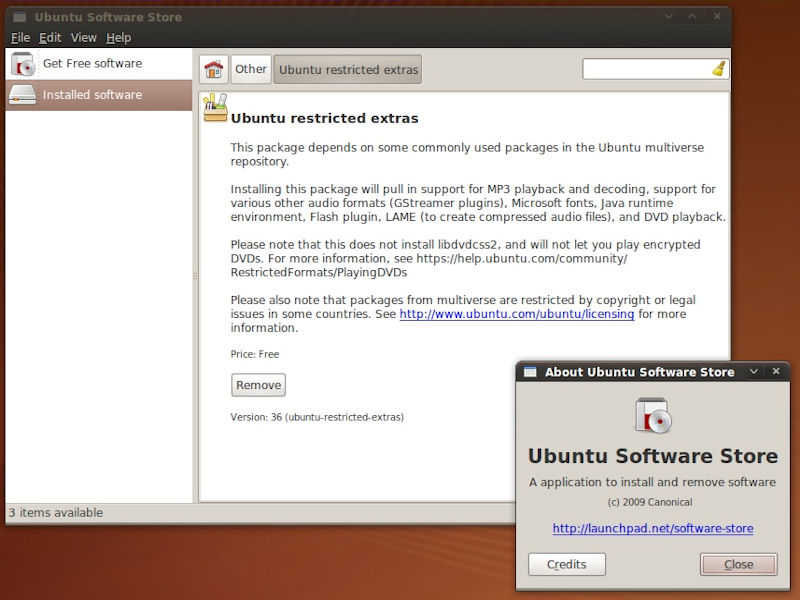Open the Edit menu
800x600 pixels.
click(50, 38)
